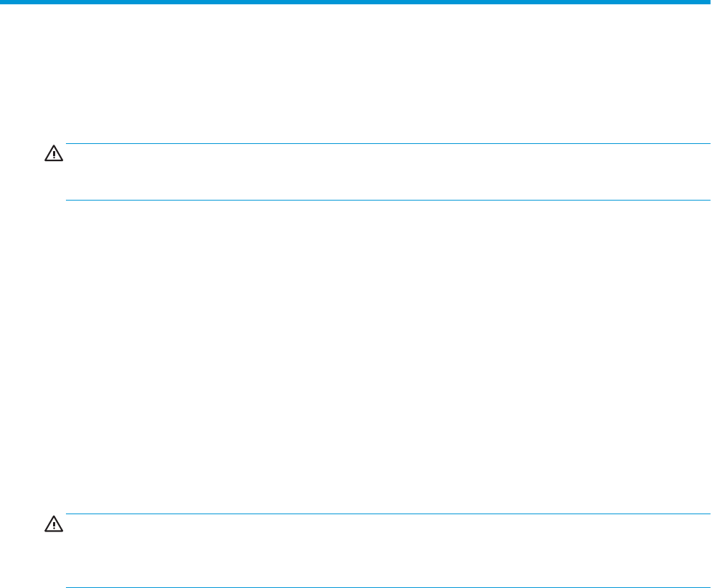711x588 pixels.
Task: Click blank page area between the caution boxes
Action: 355,357
